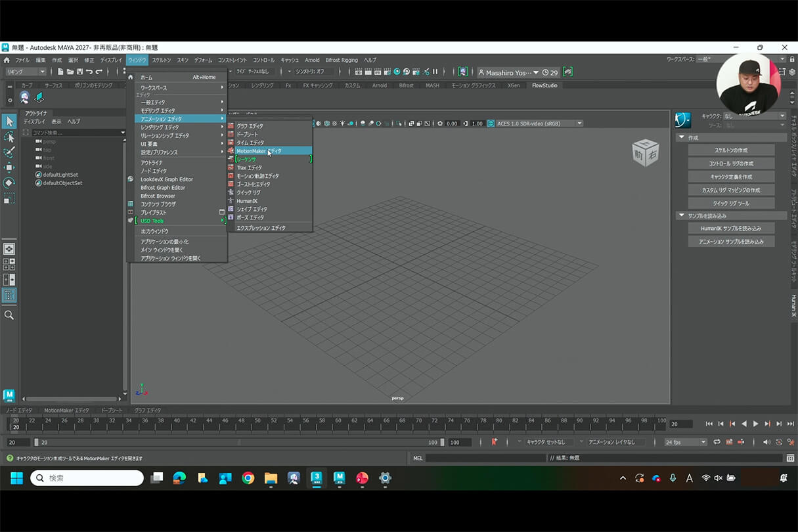Open キャラクタ セットなし dropdown
798x532 pixels.
click(x=550, y=442)
